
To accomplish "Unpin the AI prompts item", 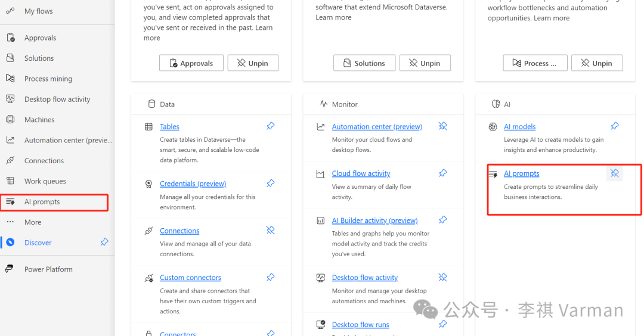I will [614, 173].
